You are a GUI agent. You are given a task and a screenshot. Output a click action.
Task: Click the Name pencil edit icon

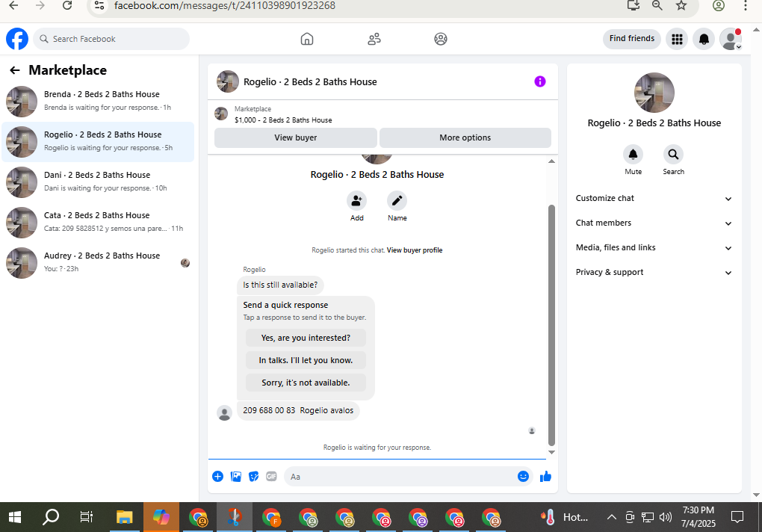(397, 201)
